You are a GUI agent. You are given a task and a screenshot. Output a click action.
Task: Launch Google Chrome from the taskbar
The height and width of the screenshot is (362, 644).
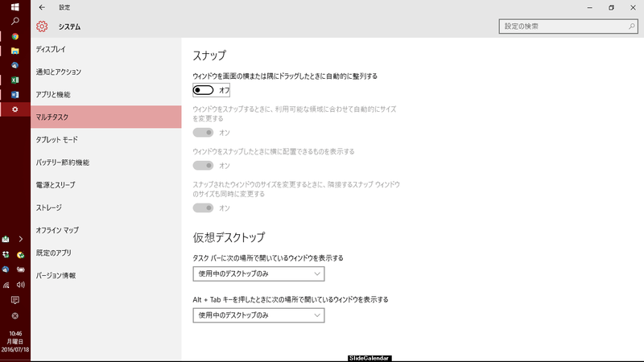point(15,36)
